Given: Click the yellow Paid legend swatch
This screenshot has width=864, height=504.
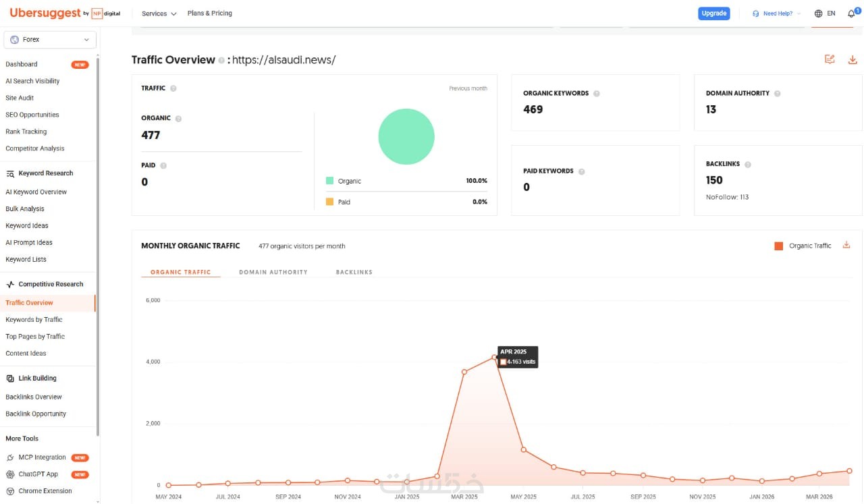Looking at the screenshot, I should (329, 202).
